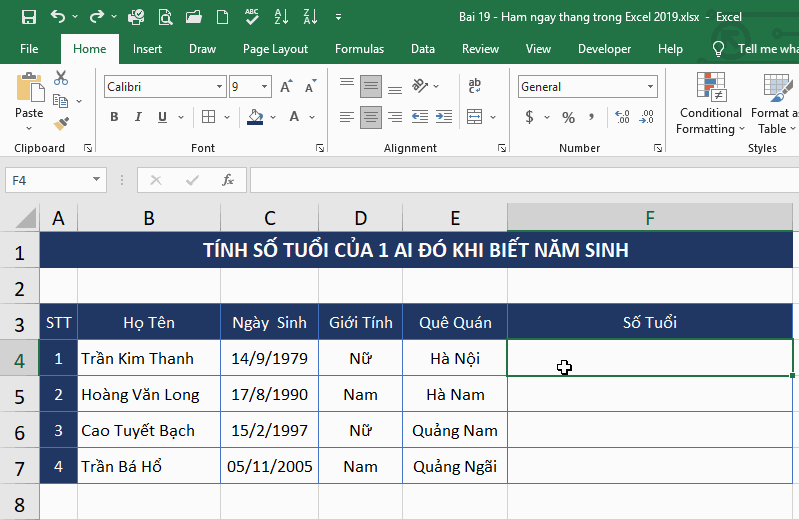Click the New blank workbook icon

(222, 17)
